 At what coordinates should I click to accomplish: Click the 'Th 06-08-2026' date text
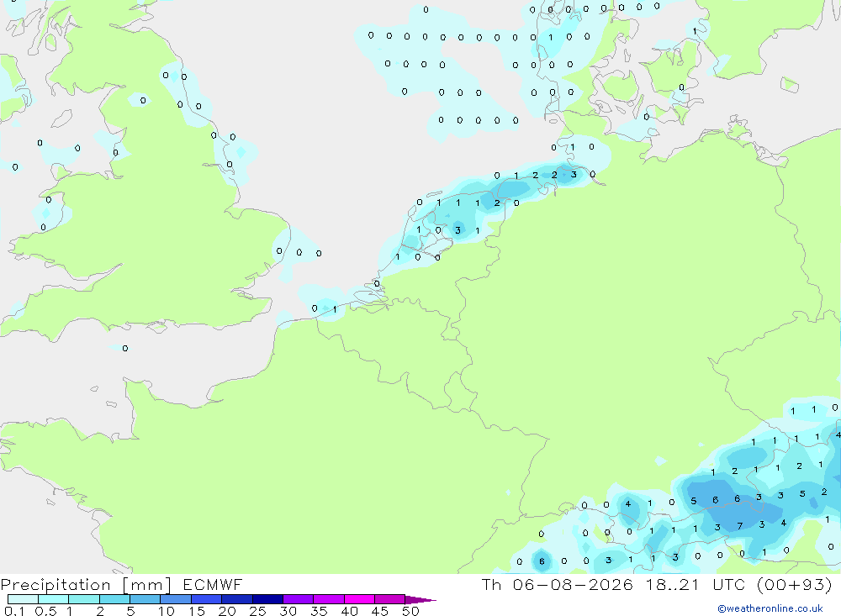click(x=558, y=585)
